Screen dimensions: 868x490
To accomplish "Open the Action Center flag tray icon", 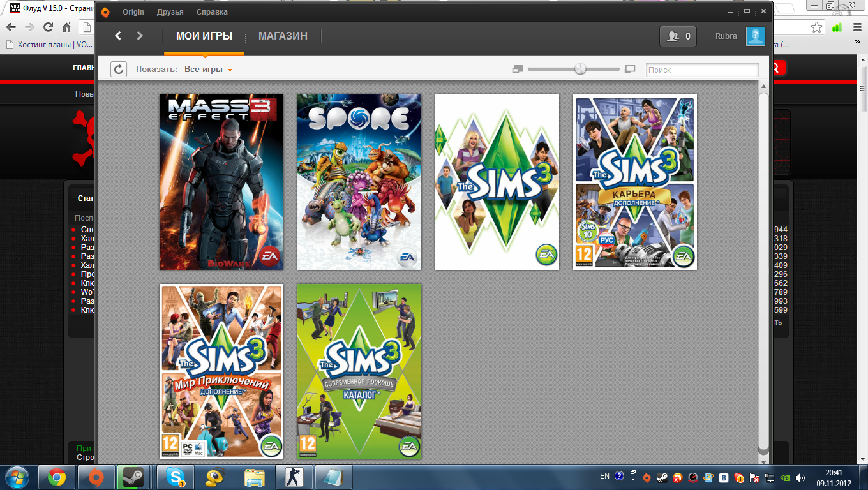I will tap(755, 477).
